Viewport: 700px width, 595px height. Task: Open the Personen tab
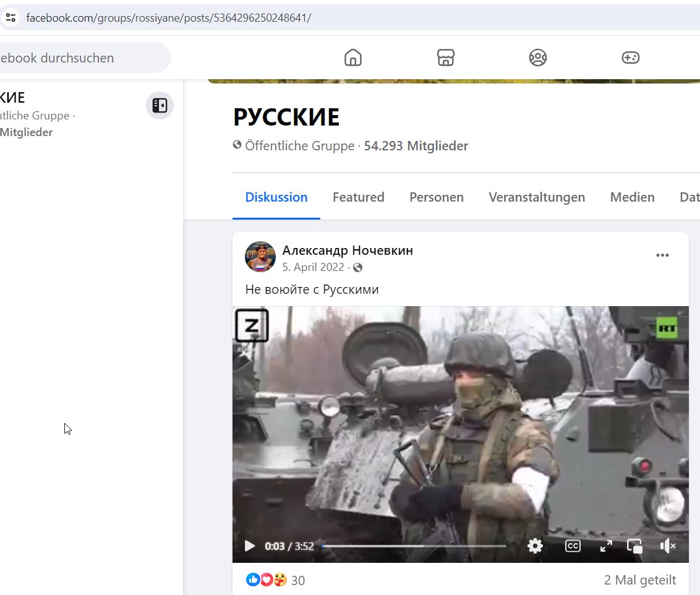(x=437, y=197)
